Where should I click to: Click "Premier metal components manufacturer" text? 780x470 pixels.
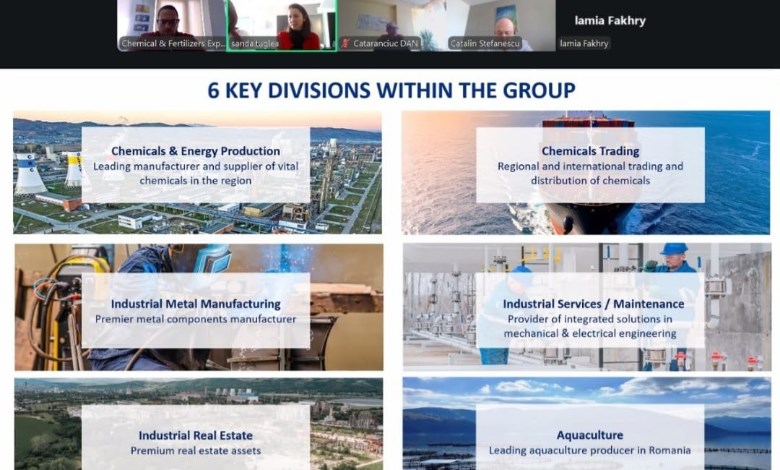click(x=195, y=319)
